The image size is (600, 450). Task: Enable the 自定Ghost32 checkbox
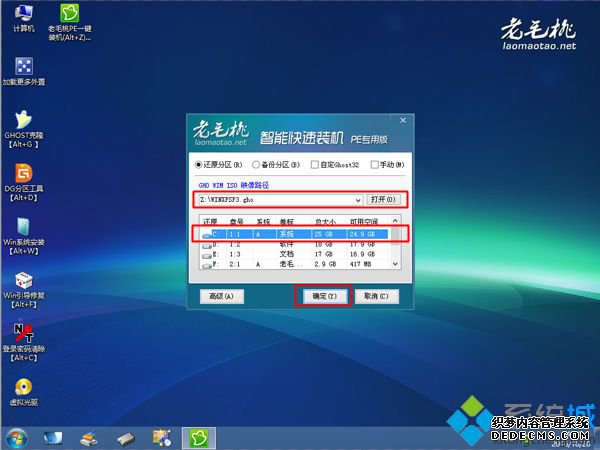pyautogui.click(x=315, y=165)
